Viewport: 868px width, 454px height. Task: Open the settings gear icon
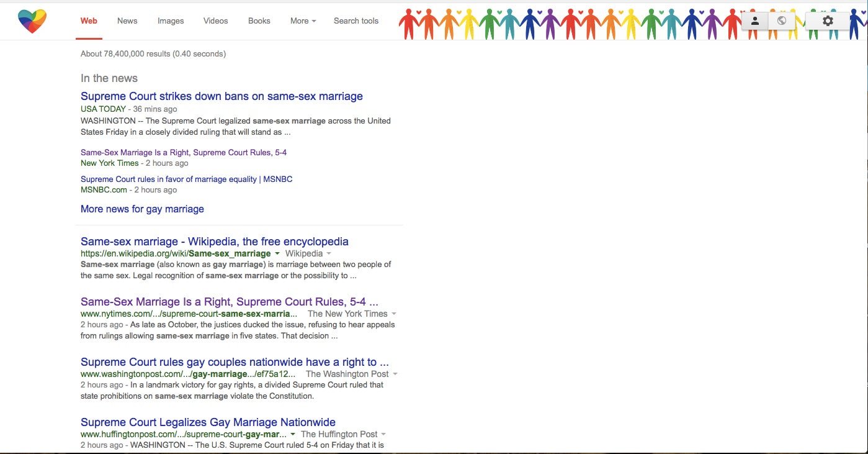click(828, 21)
